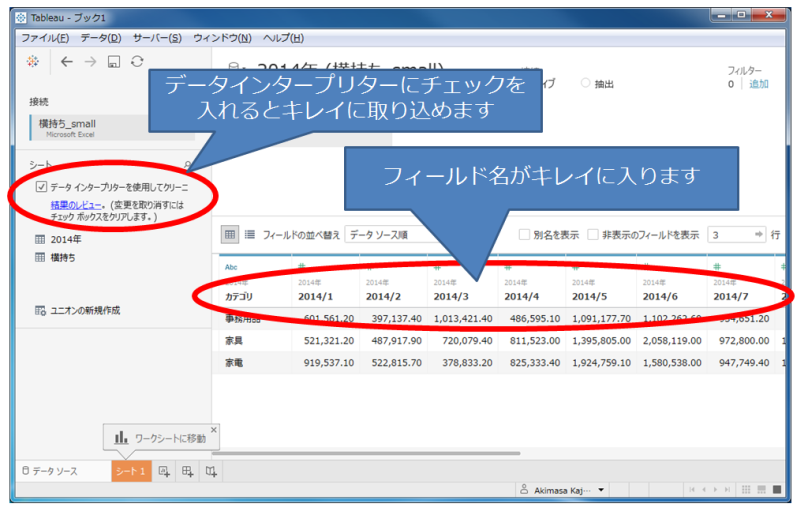Enable 非表示のフィールドを表示 checkbox

[x=592, y=234]
